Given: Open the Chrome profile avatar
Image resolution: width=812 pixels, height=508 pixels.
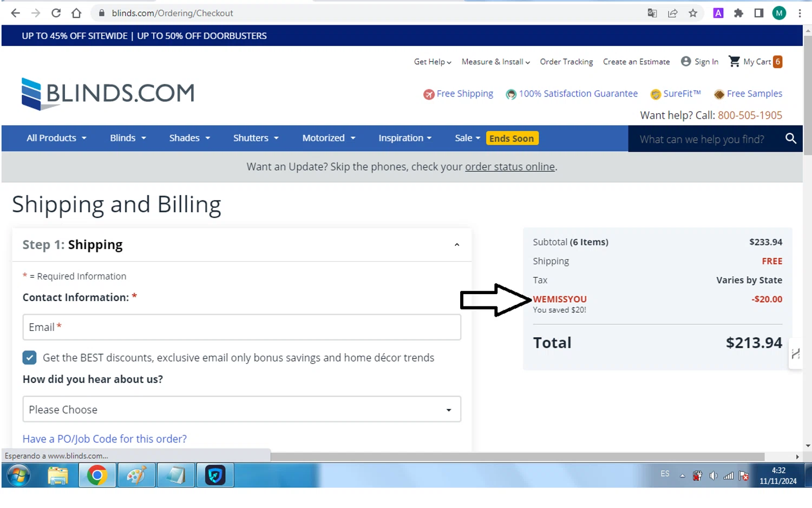Looking at the screenshot, I should [x=779, y=13].
